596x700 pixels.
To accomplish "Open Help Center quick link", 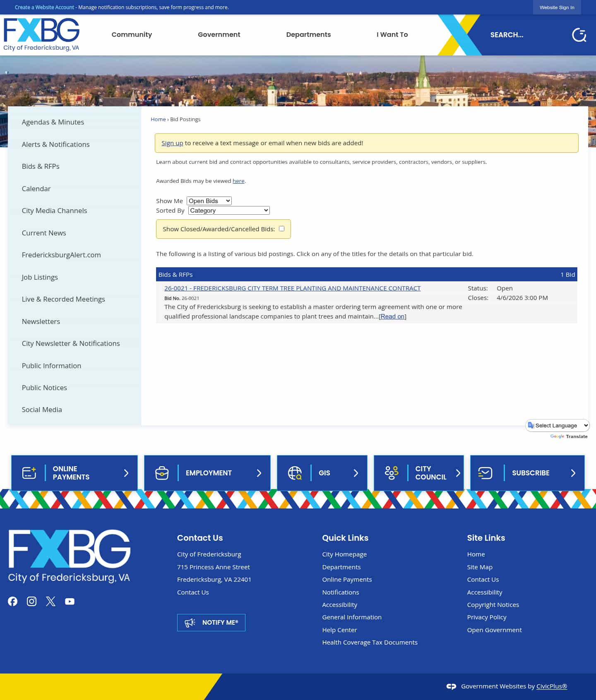I will pos(339,630).
